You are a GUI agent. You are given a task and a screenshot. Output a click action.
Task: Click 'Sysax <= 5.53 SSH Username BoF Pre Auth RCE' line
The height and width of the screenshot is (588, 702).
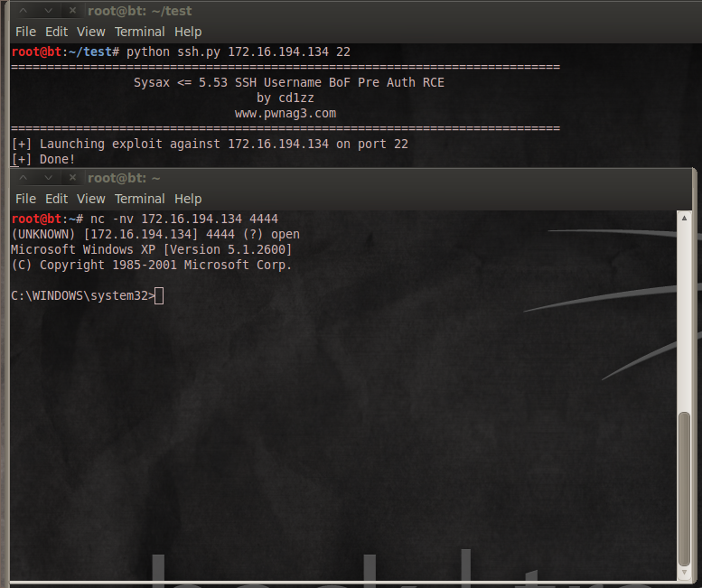pos(289,83)
